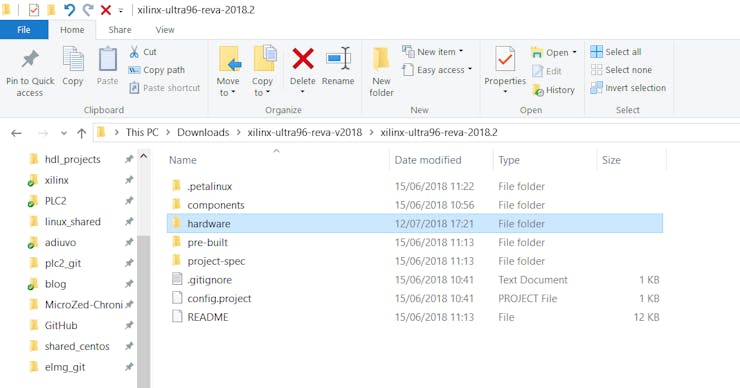Viewport: 740px width, 388px height.
Task: Navigate up one folder level arrow
Action: [x=82, y=133]
